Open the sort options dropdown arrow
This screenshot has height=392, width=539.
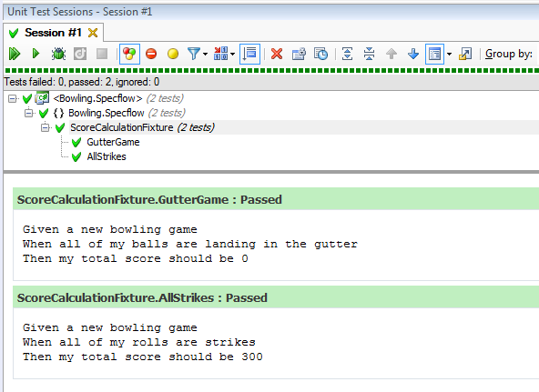pyautogui.click(x=233, y=55)
